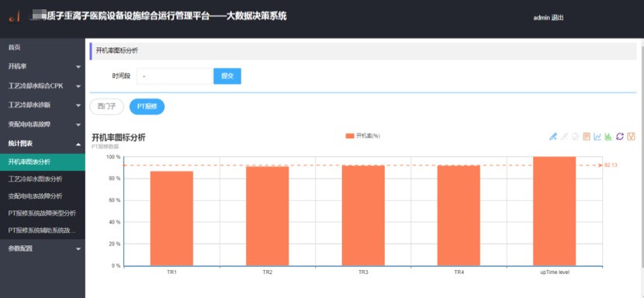The height and width of the screenshot is (298, 644).
Task: Click the upTime level x-axis label
Action: pyautogui.click(x=555, y=272)
